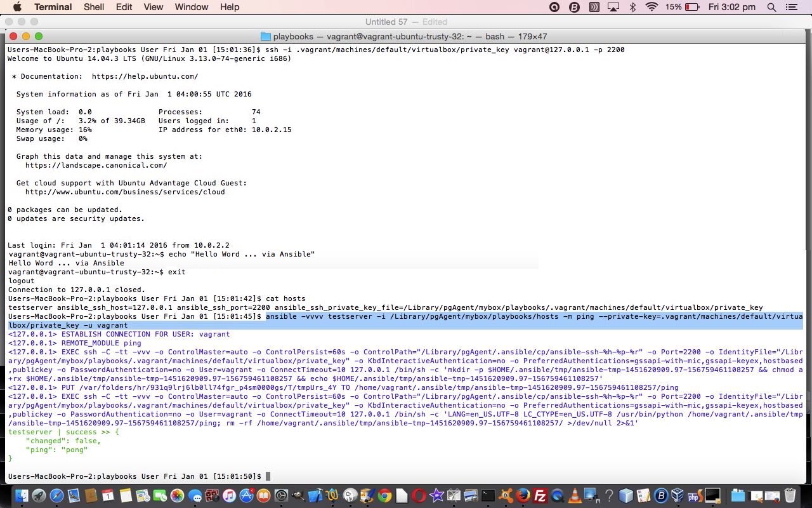Click the 'REMOTE_MODULE ping' line
Screen dimensions: 812x508
click(74, 343)
